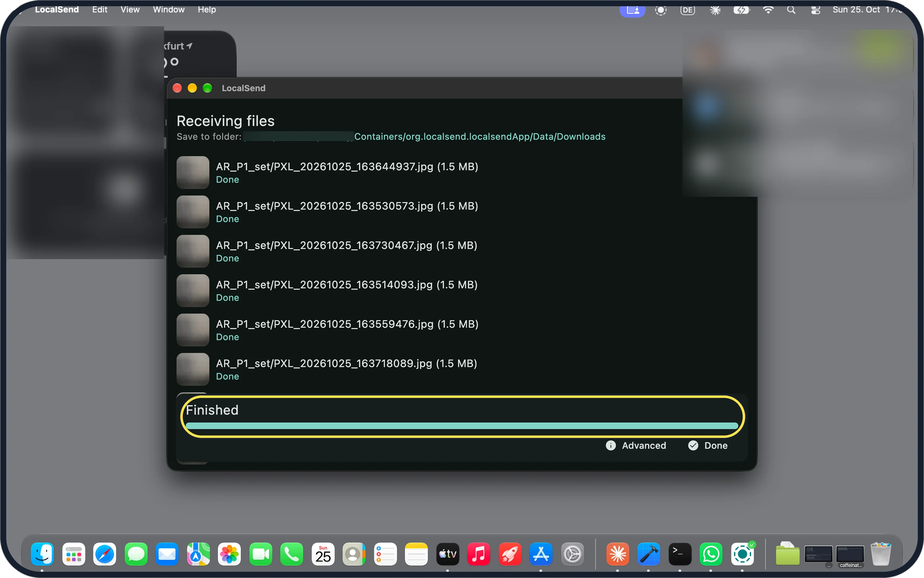Open Messages app in the dock
Image resolution: width=924 pixels, height=578 pixels.
click(x=136, y=554)
